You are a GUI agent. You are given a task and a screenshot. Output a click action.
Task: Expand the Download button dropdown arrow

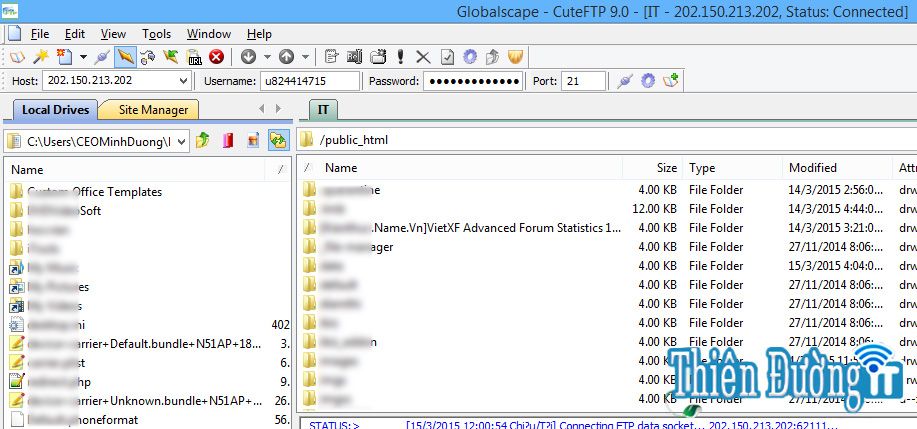tap(266, 57)
